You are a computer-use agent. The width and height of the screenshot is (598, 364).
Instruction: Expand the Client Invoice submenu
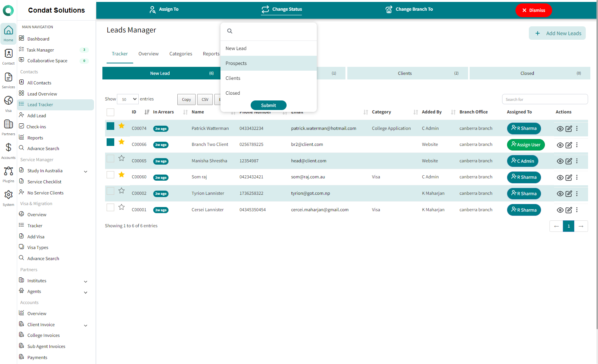[86, 325]
